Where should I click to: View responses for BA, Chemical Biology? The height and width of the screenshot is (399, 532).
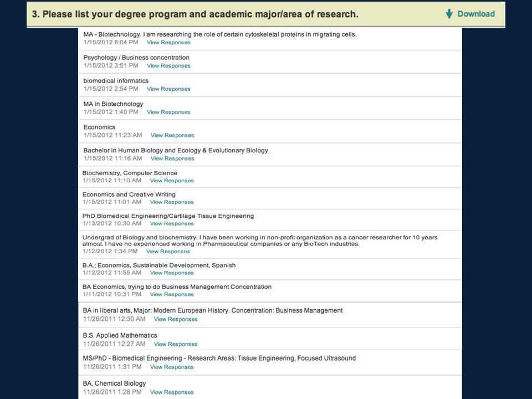tap(172, 392)
